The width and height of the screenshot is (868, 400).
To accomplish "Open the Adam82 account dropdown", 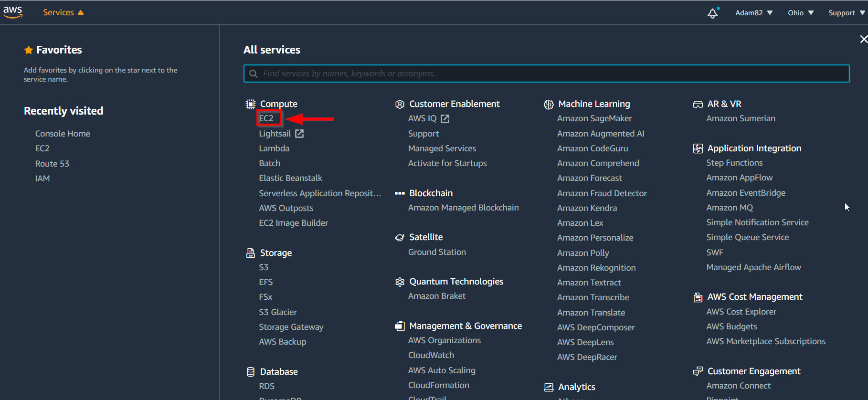I will click(754, 13).
